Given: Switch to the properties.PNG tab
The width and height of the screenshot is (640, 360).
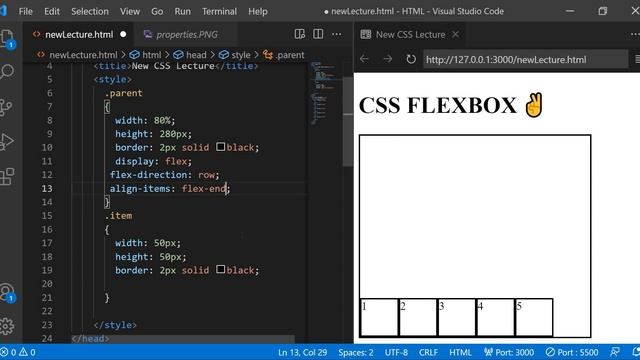Looking at the screenshot, I should pos(186,34).
